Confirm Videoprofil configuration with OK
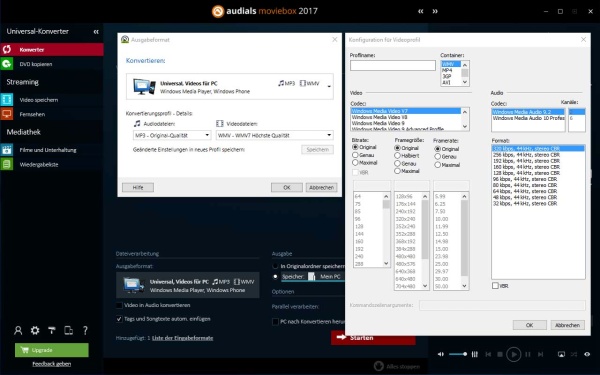This screenshot has height=375, width=600. point(529,325)
